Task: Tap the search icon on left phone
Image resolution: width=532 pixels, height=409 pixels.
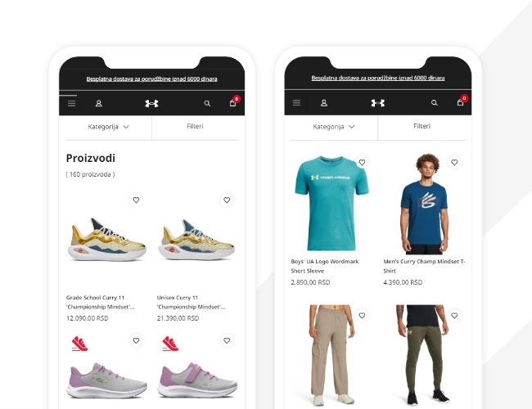Action: [x=207, y=103]
